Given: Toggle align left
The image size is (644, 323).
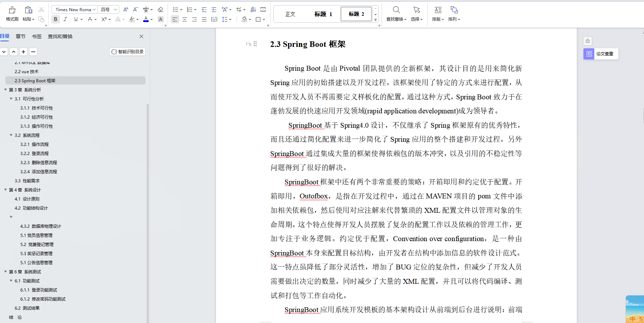Looking at the screenshot, I should tap(175, 19).
